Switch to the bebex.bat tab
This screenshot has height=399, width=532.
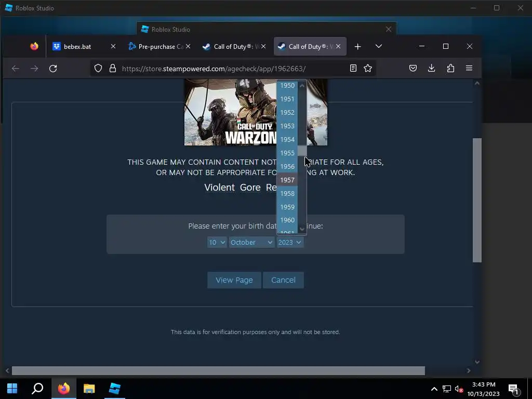click(x=84, y=46)
